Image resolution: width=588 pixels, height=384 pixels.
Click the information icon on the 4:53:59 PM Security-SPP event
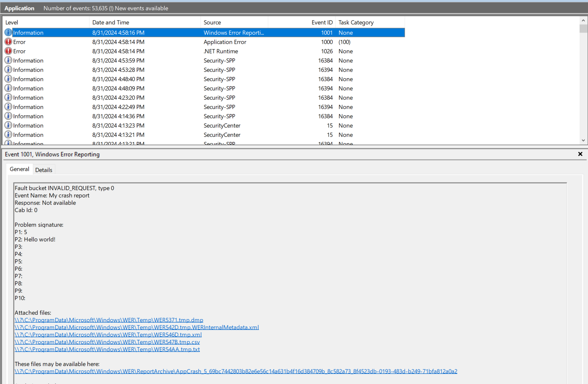coord(8,60)
